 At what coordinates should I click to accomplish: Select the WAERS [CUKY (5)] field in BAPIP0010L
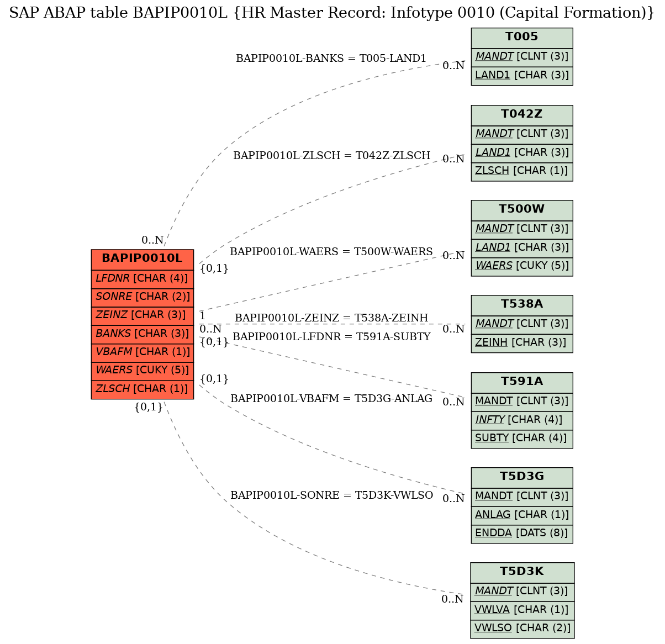(142, 371)
